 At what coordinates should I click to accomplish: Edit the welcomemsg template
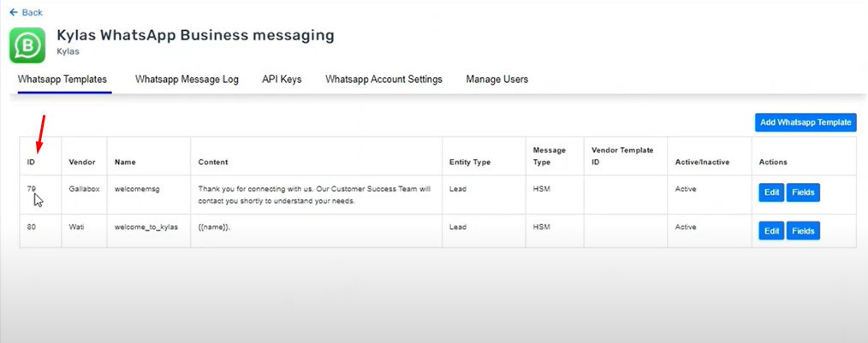click(x=771, y=192)
